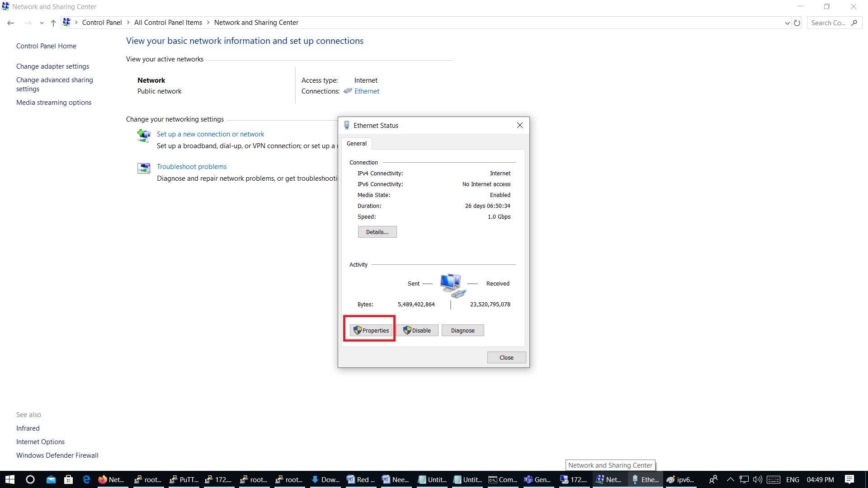Open the Diagnose option
The image size is (868, 488).
click(462, 330)
